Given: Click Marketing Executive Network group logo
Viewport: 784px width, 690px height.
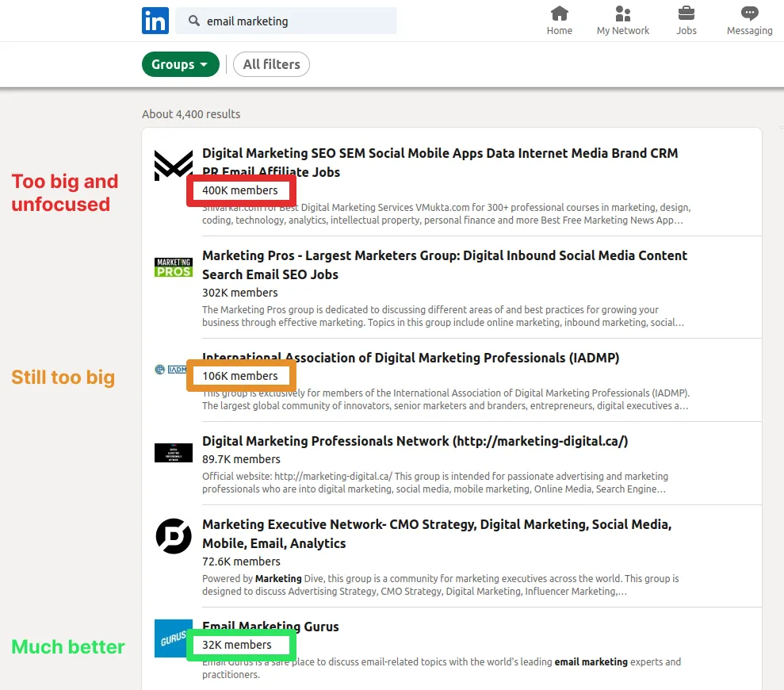Looking at the screenshot, I should click(x=174, y=536).
